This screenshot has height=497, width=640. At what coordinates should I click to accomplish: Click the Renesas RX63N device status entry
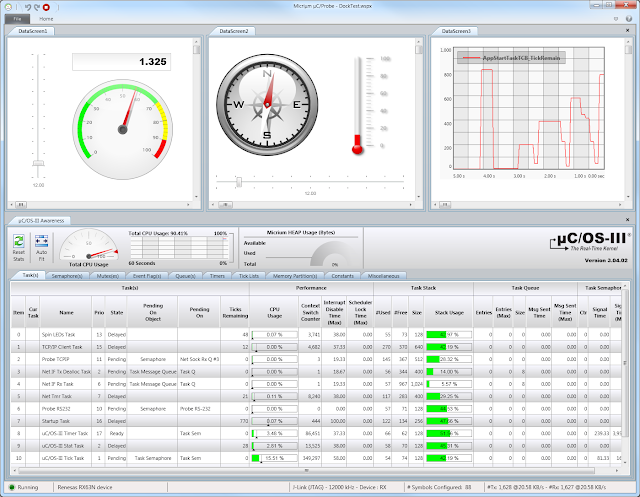[x=85, y=487]
